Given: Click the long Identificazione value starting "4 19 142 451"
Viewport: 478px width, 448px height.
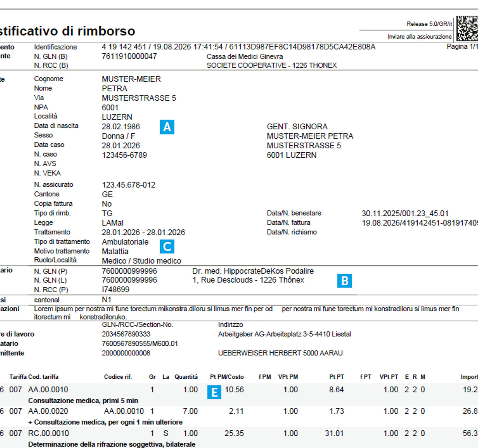Looking at the screenshot, I should point(238,47).
